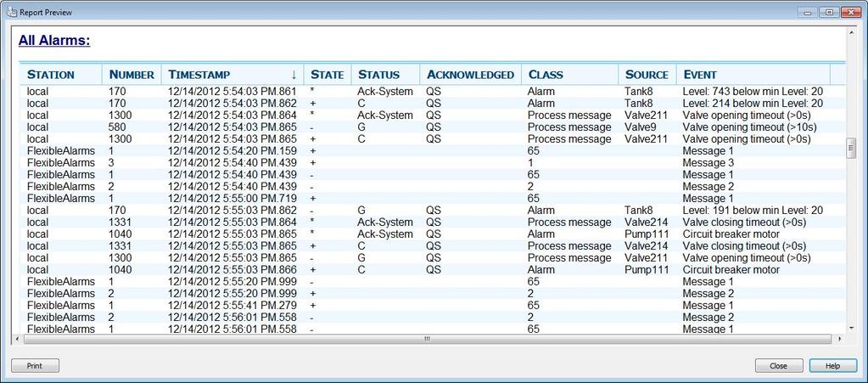The height and width of the screenshot is (383, 868).
Task: Select timestamp 12/14/2012 5:54:20 PM.159
Action: coord(232,151)
